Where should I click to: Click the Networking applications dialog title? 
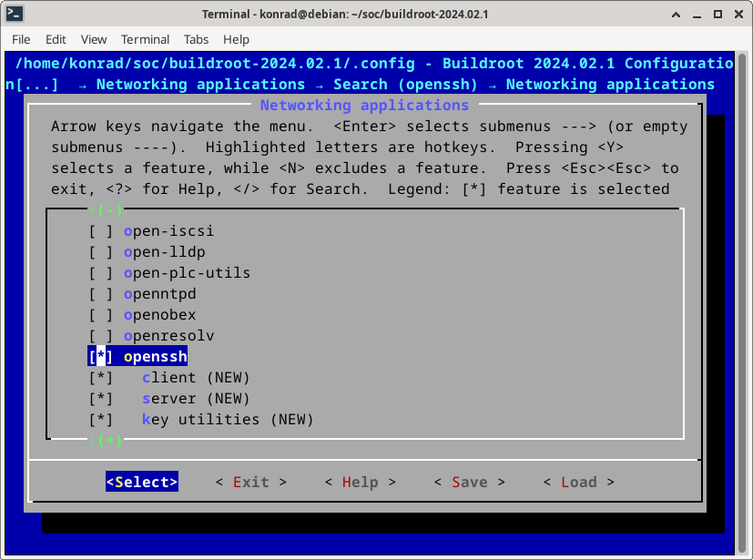point(364,106)
